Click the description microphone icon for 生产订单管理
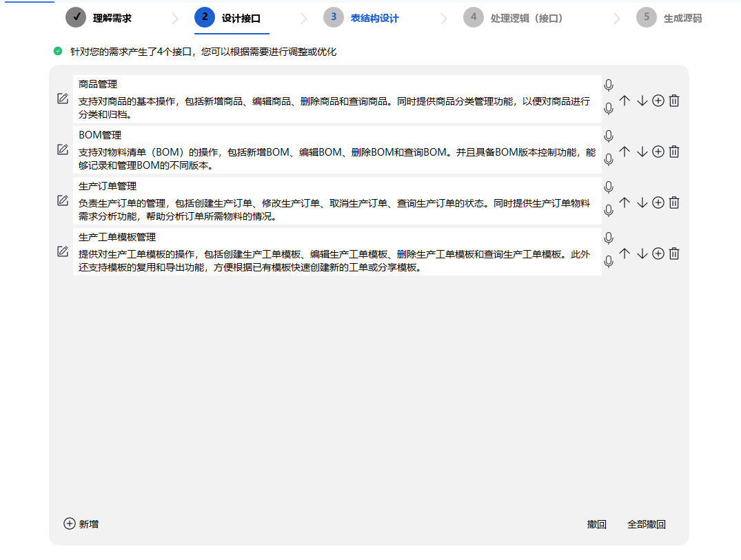This screenshot has width=741, height=560. point(609,211)
